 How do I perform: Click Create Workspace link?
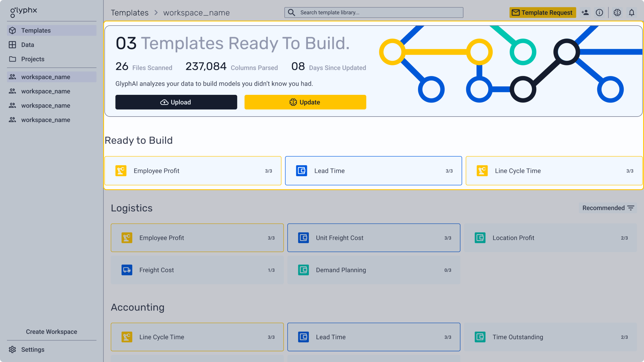tap(51, 331)
